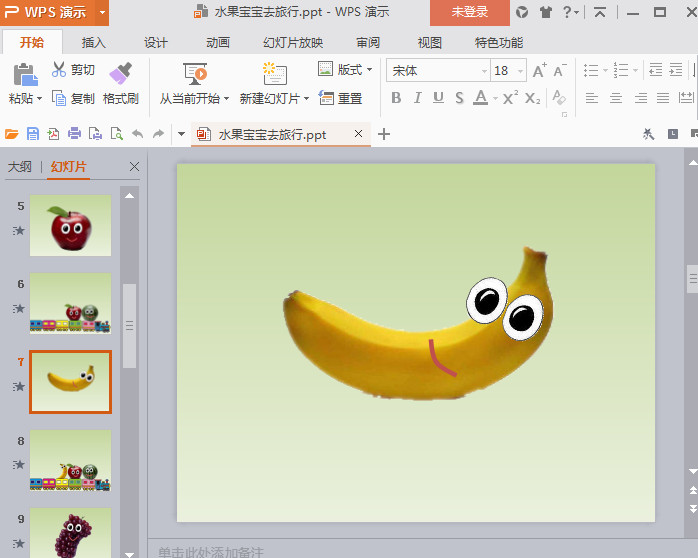
Task: Open the Layout (版式) dropdown
Action: click(x=345, y=70)
